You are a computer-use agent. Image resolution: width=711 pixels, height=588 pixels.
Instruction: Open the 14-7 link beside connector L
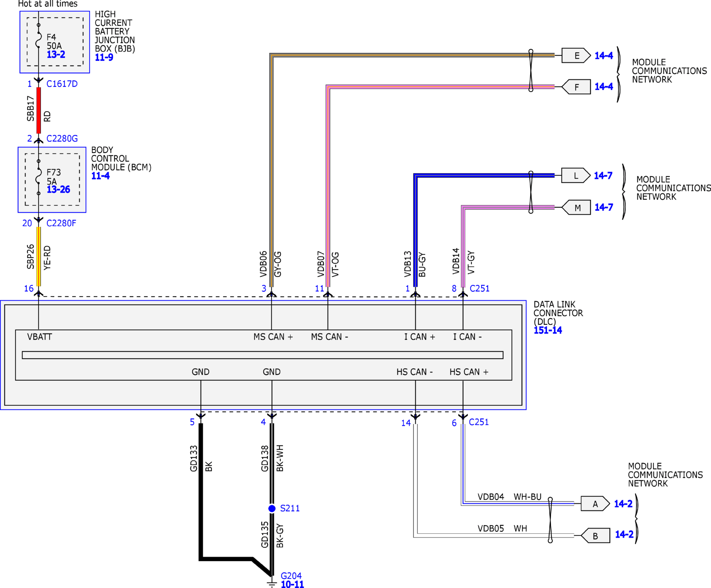(603, 176)
